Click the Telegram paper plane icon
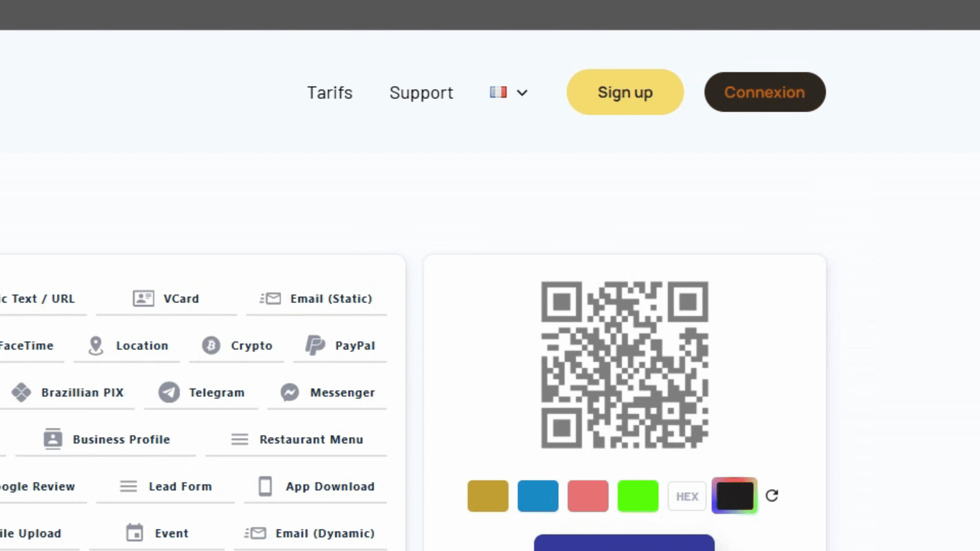980x551 pixels. pos(169,392)
